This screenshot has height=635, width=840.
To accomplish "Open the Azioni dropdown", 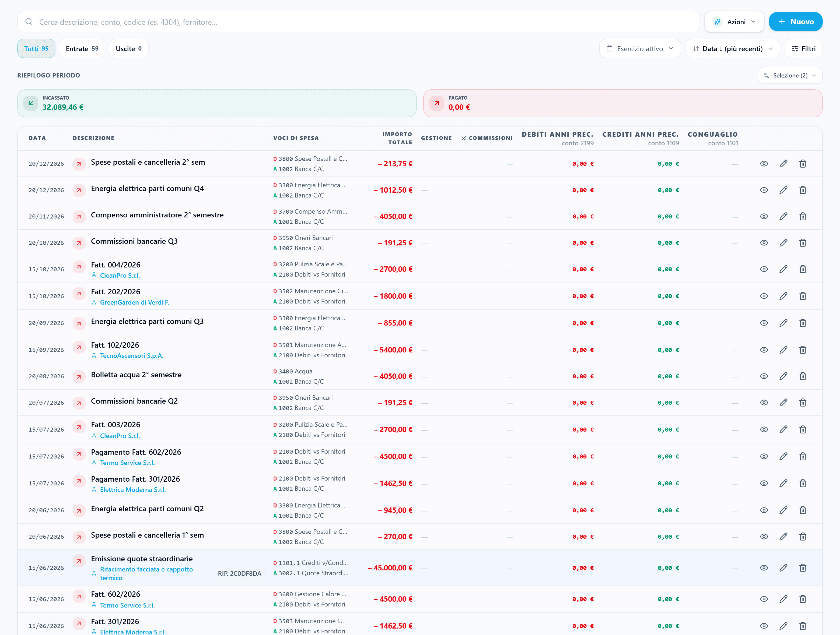I will coord(734,22).
